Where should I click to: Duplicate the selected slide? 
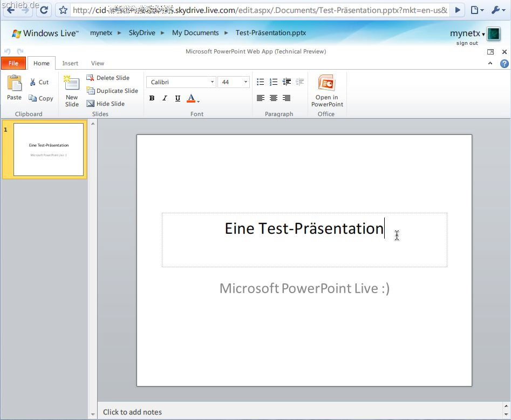point(112,91)
